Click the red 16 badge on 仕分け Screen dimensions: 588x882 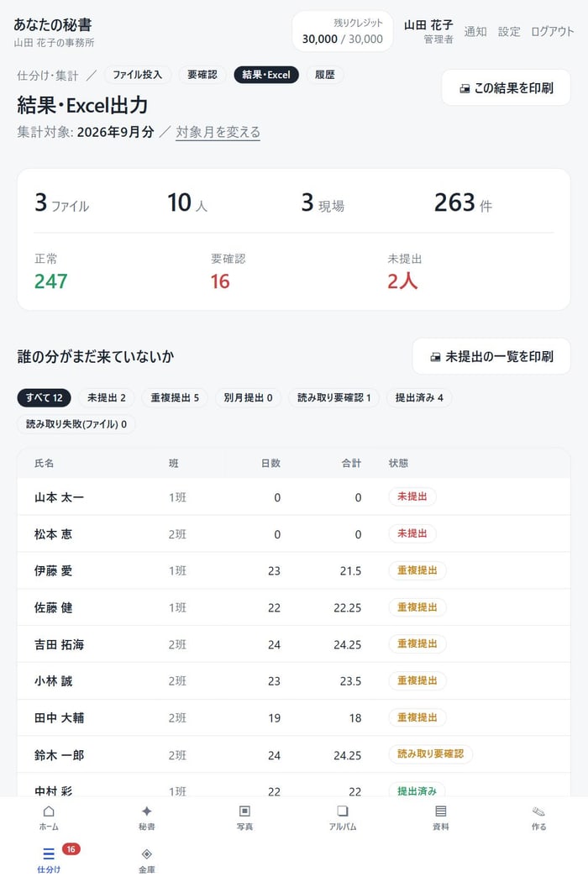71,849
